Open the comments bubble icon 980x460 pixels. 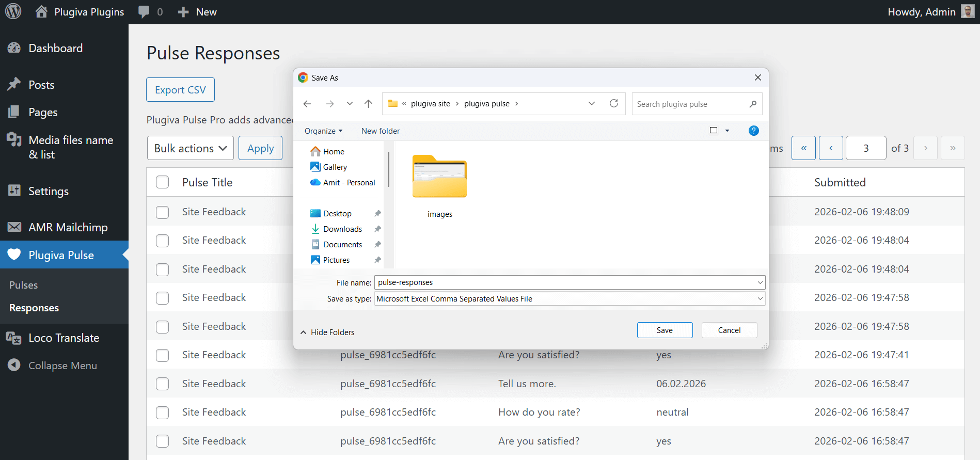click(x=144, y=12)
